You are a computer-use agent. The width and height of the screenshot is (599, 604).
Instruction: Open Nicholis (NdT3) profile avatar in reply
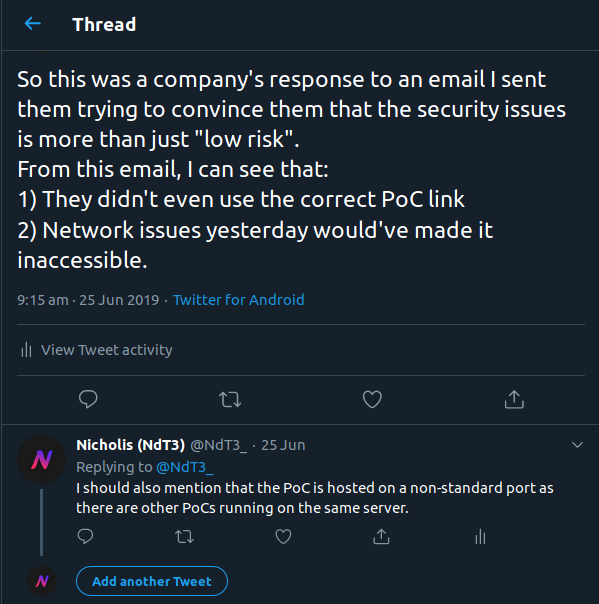pos(42,460)
